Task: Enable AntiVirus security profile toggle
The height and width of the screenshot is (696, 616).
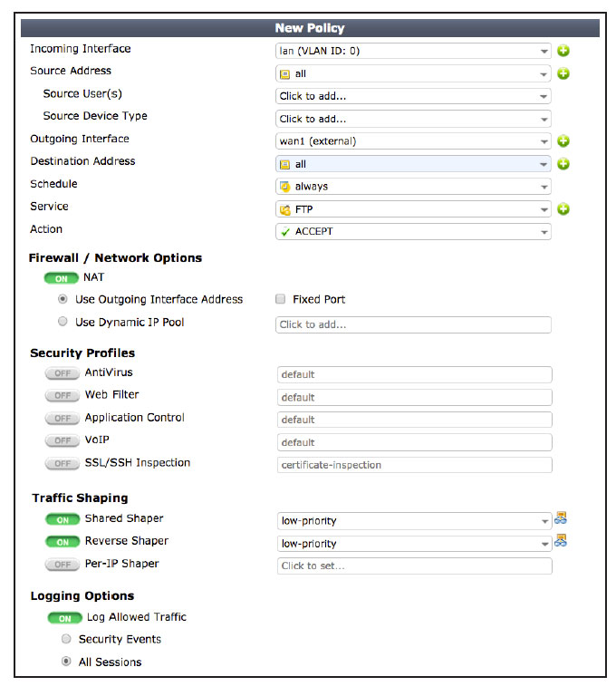Action: (63, 373)
